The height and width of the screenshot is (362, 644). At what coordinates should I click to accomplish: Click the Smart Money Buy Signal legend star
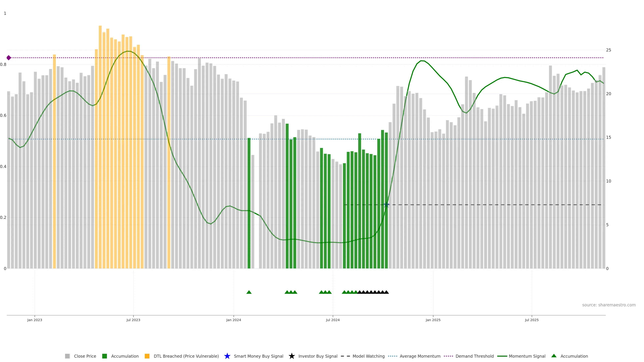(227, 356)
